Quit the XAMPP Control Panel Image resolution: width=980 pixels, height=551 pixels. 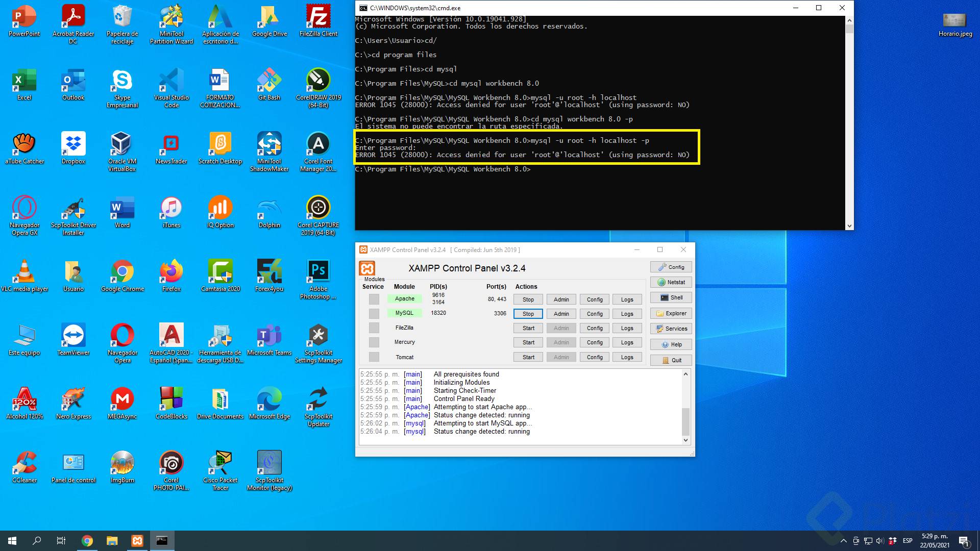click(671, 360)
